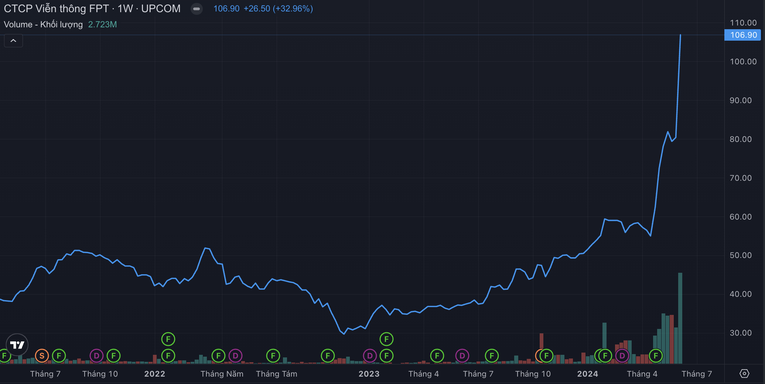Click the purple D marker above the 2023 label
This screenshot has height=384, width=765.
370,356
